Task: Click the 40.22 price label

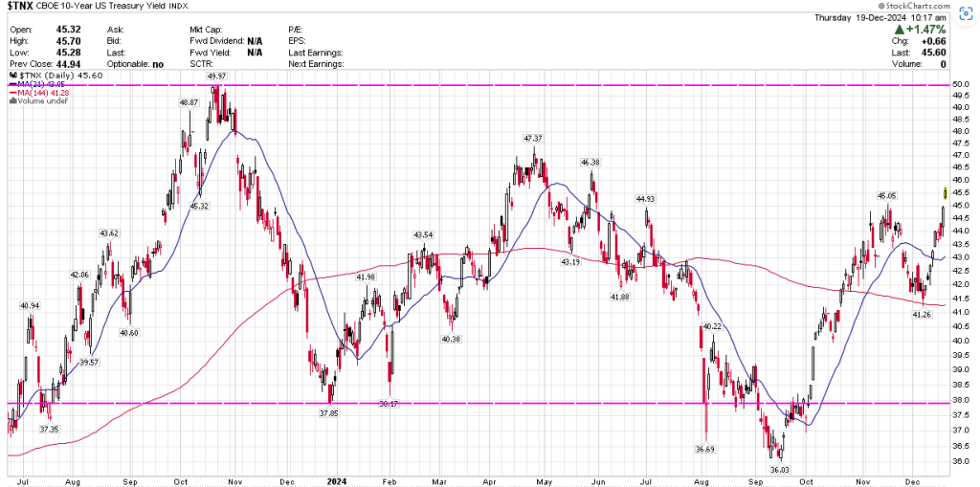Action: click(712, 326)
